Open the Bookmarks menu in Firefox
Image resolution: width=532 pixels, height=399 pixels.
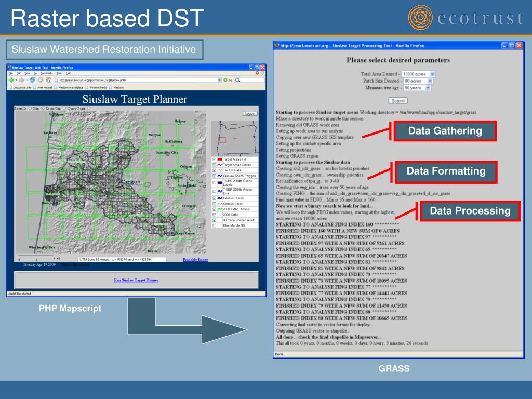(46, 73)
